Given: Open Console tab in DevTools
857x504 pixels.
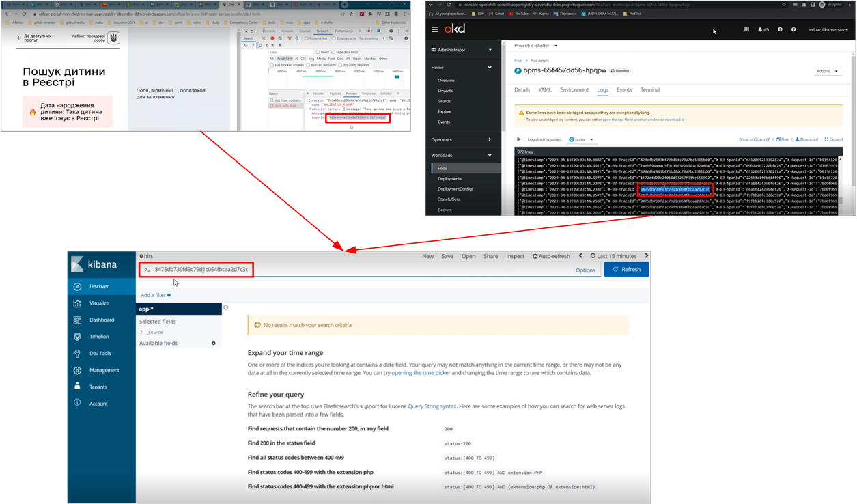Looking at the screenshot, I should [287, 31].
